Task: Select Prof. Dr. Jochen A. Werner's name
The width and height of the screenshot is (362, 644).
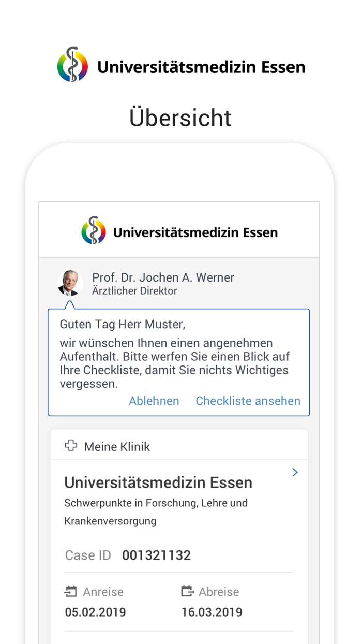Action: click(x=163, y=277)
